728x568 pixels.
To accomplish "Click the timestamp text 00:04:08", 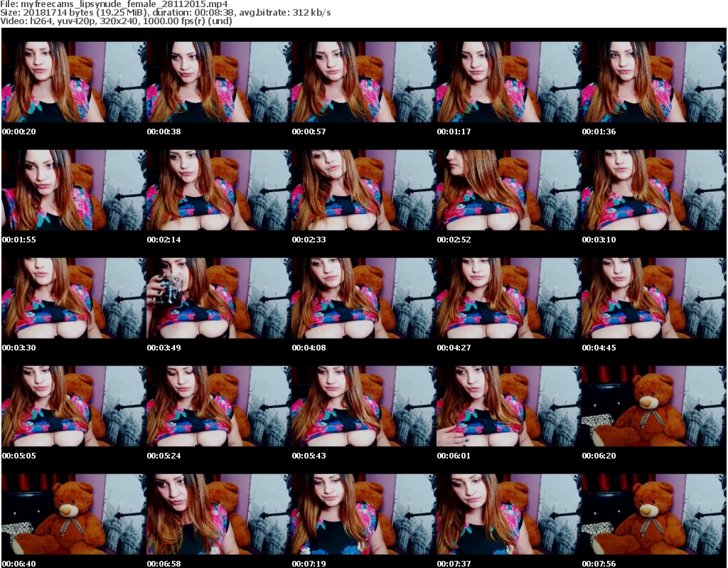I will 309,348.
